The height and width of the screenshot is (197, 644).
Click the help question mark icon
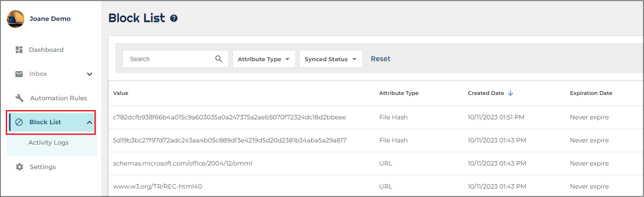[174, 18]
